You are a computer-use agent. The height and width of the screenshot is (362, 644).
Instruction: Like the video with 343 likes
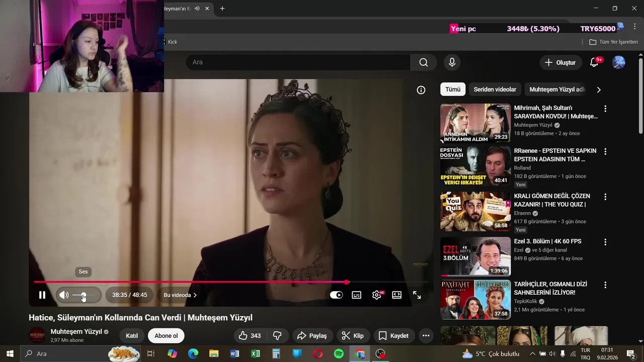point(250,336)
